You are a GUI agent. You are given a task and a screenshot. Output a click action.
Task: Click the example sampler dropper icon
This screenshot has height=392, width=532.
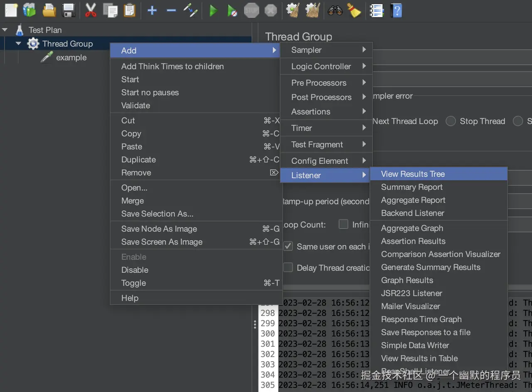(47, 57)
